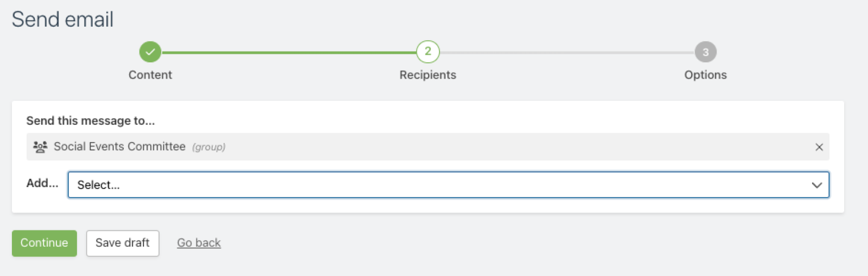Click the gray progress line before Options

[567, 53]
